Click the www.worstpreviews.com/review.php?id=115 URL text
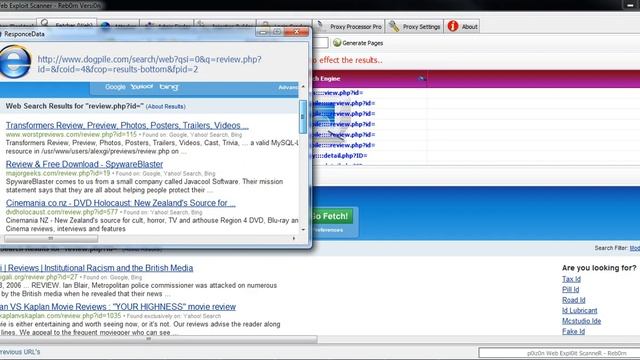640x360 pixels. click(x=71, y=134)
